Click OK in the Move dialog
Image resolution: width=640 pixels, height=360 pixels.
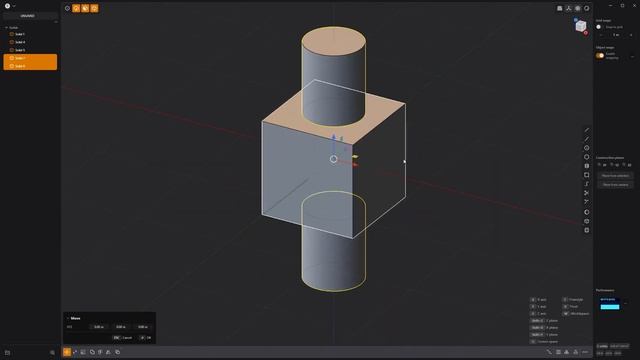coord(146,338)
